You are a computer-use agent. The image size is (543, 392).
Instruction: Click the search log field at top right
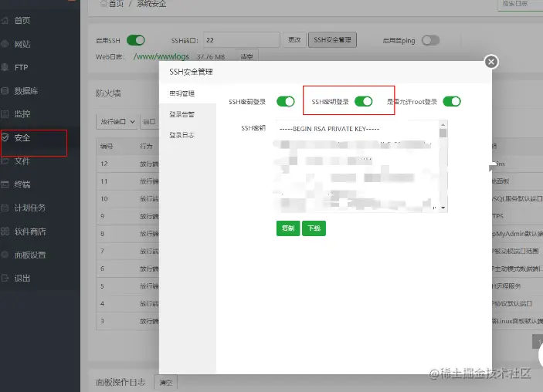[520, 4]
